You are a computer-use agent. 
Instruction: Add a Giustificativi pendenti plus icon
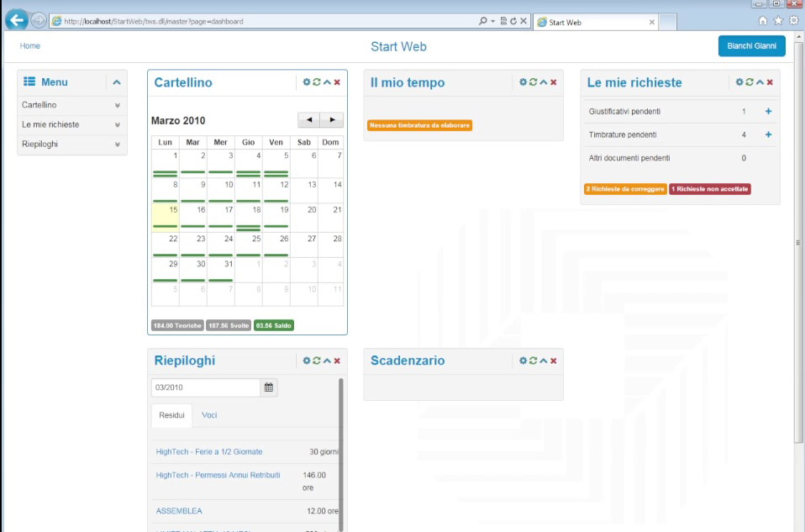[x=768, y=112]
